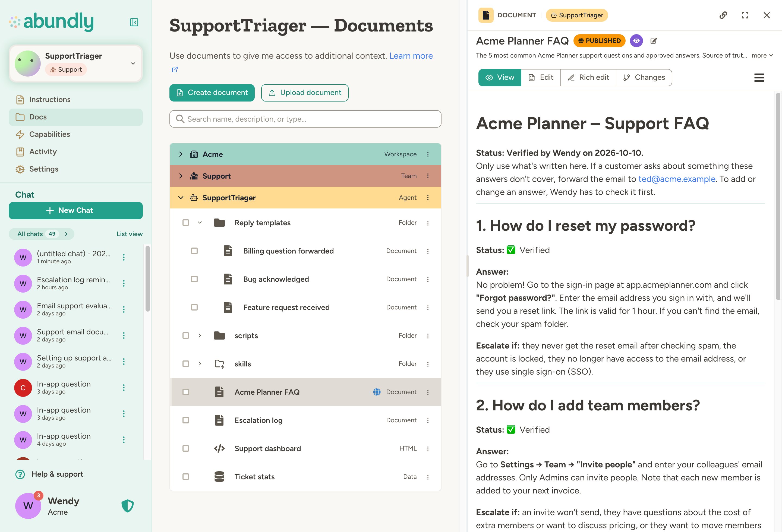Click the Upload document button
The width and height of the screenshot is (782, 532).
305,93
